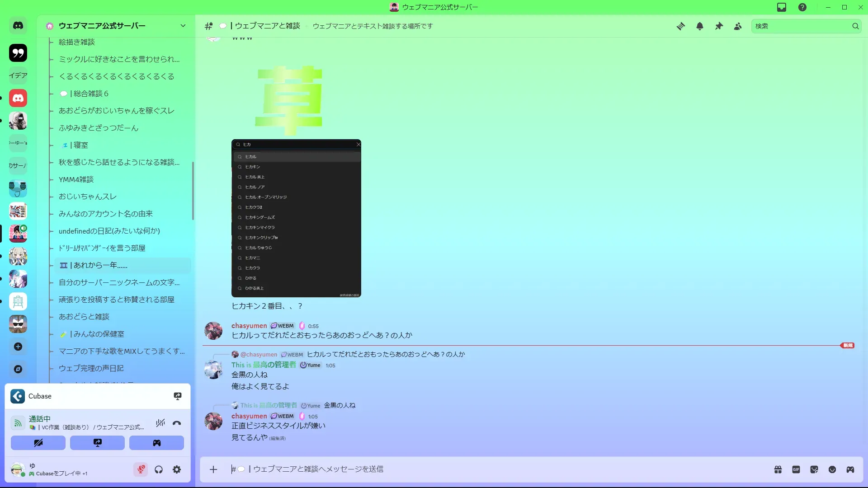This screenshot has width=868, height=488.
Task: Open the gift icon in message bar
Action: pos(778,469)
